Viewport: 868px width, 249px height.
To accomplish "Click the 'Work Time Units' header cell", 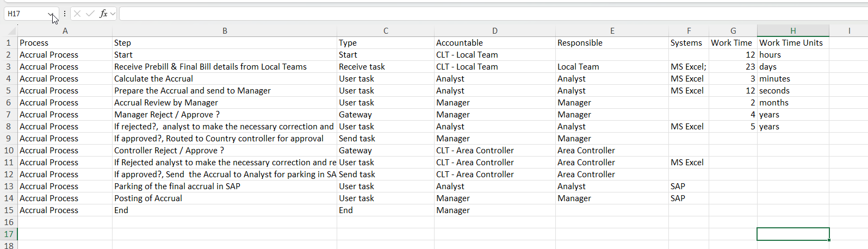I will [x=792, y=43].
